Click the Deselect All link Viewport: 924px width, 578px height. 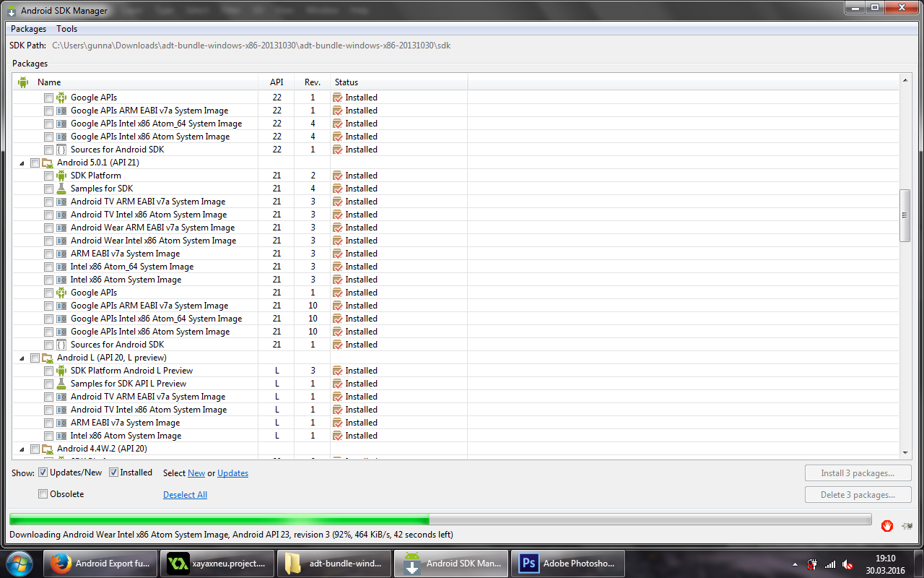tap(185, 495)
